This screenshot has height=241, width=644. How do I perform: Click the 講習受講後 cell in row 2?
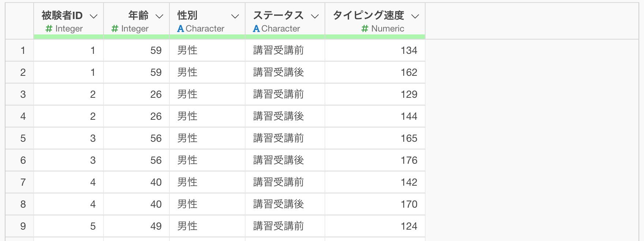pyautogui.click(x=278, y=72)
